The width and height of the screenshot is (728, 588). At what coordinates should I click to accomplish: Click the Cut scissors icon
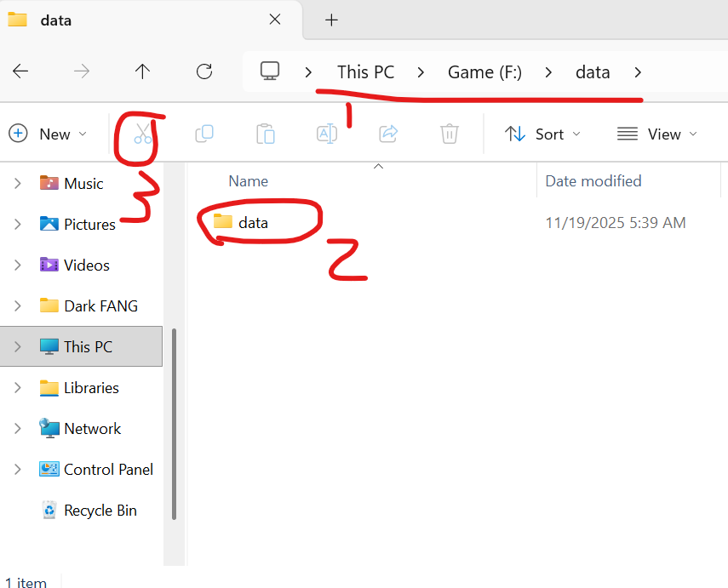click(142, 134)
